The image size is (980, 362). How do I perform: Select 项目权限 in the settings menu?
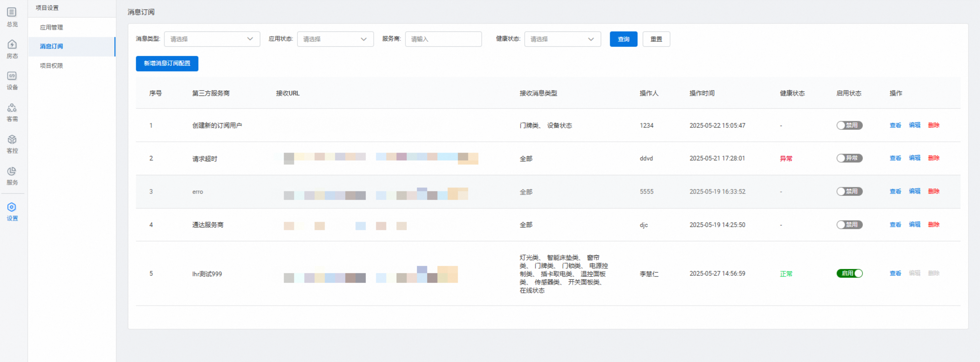click(51, 66)
